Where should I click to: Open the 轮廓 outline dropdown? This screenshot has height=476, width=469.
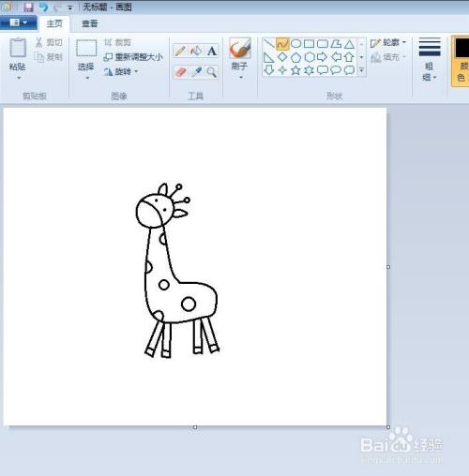pyautogui.click(x=388, y=42)
